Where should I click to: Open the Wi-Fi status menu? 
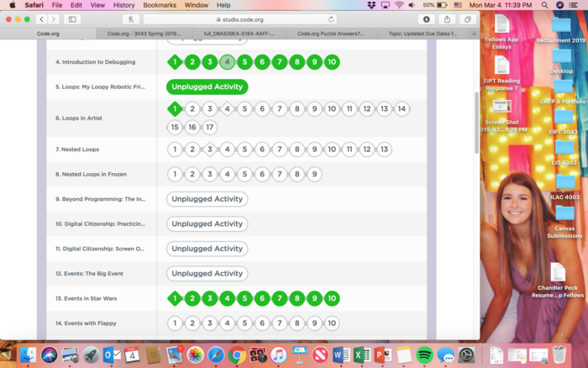pos(399,5)
